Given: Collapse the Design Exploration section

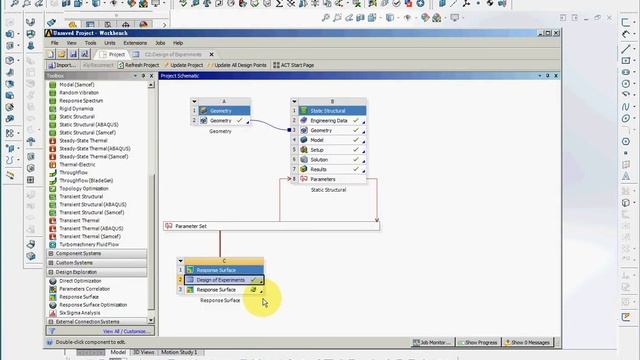Looking at the screenshot, I should coord(51,272).
